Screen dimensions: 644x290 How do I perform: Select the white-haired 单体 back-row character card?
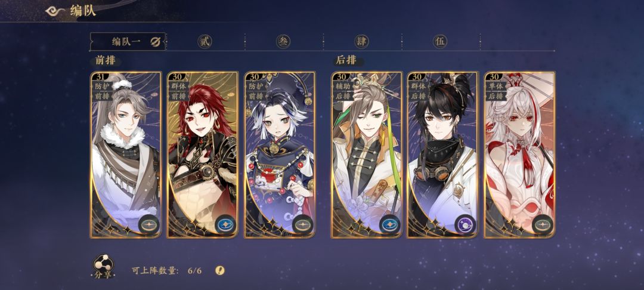519,155
